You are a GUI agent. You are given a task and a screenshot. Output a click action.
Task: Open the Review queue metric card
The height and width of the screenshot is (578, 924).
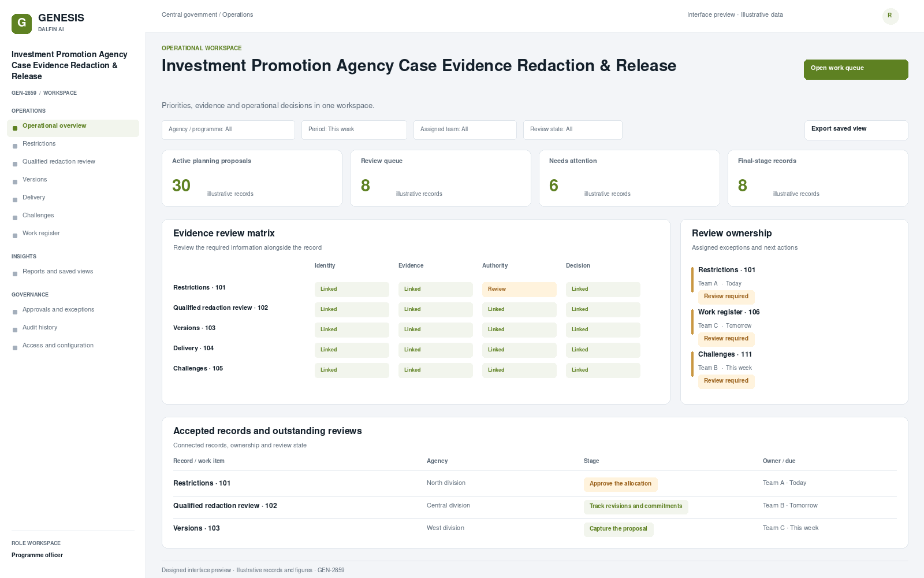(x=441, y=178)
